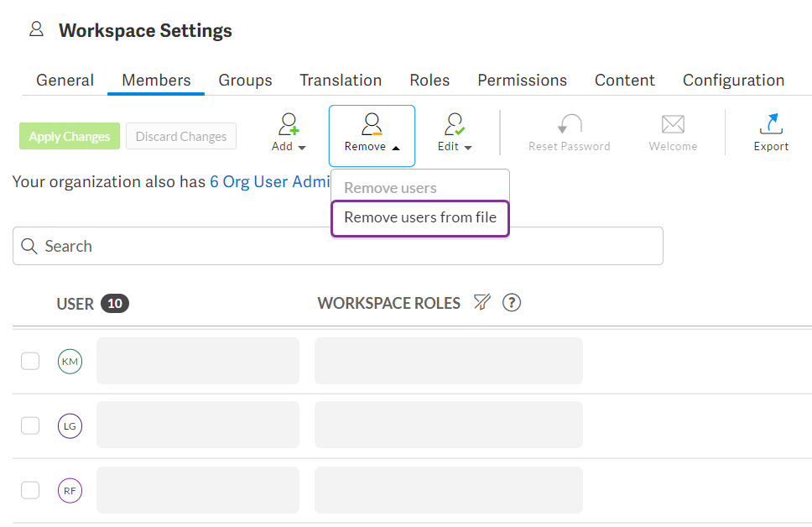
Task: Click the Remove user icon
Action: [x=371, y=124]
